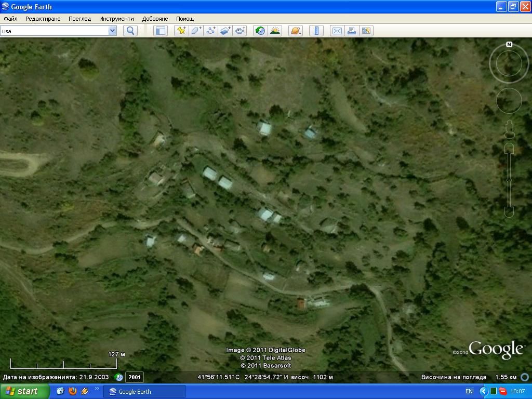The width and height of the screenshot is (532, 399).
Task: Launch Firefox from quick launch
Action: [x=73, y=391]
